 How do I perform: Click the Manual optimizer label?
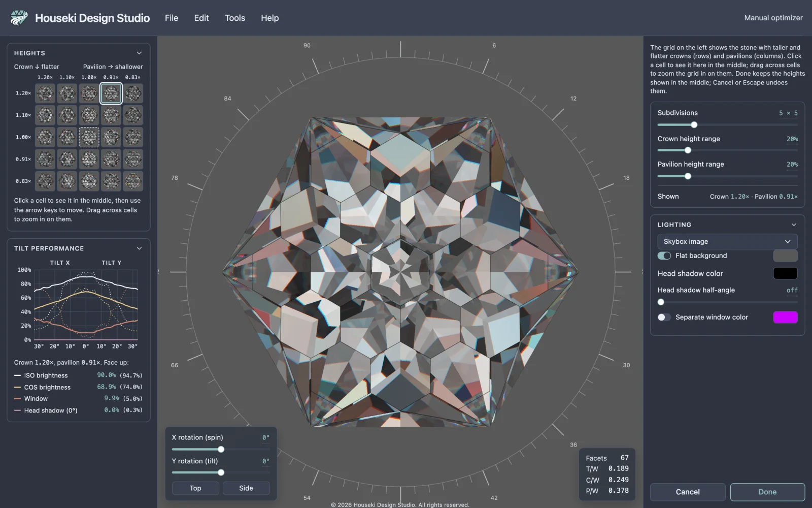[773, 18]
